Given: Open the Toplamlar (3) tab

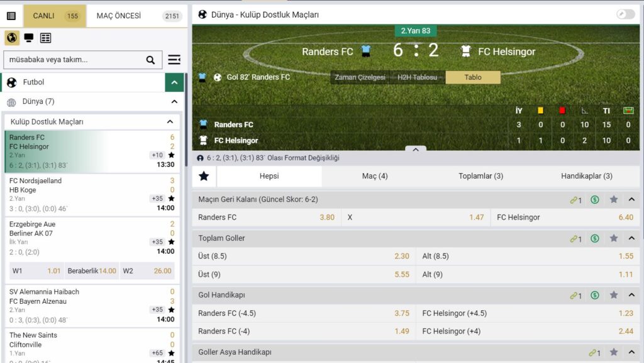Looking at the screenshot, I should click(480, 176).
